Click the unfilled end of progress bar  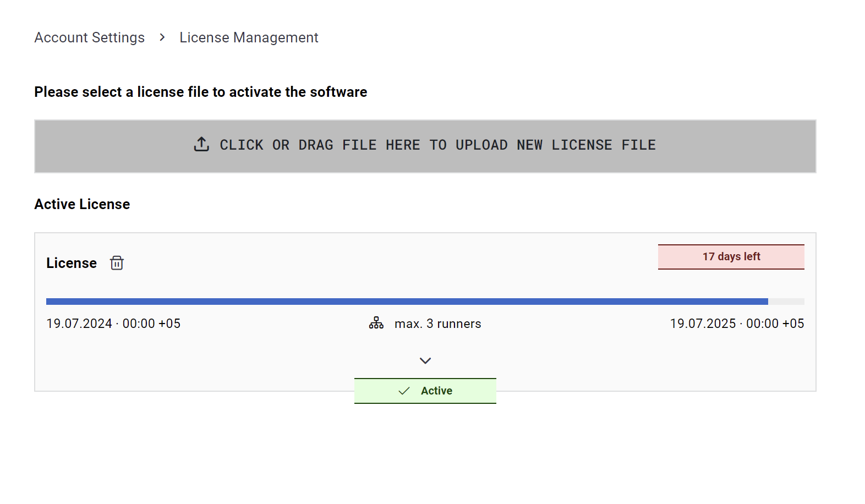tap(786, 302)
